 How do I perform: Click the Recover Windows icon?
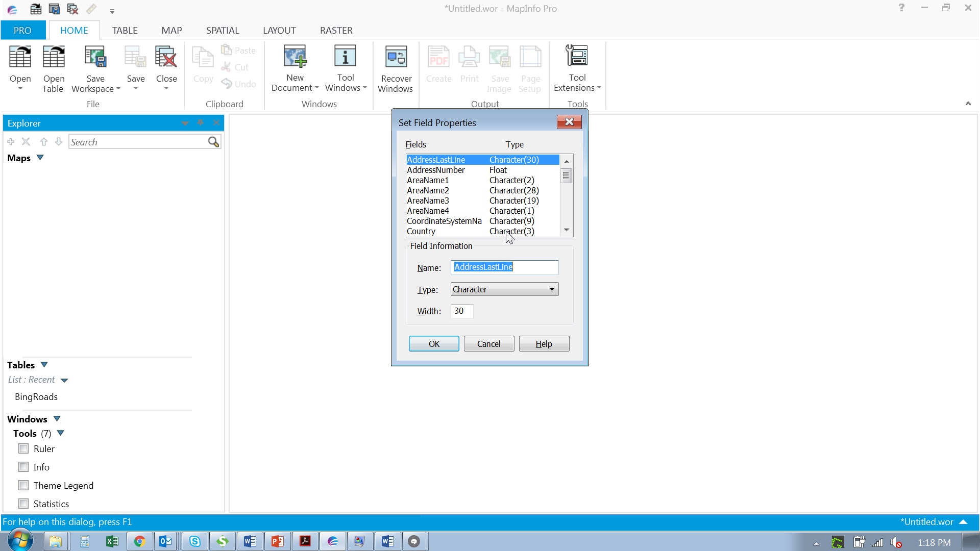396,68
